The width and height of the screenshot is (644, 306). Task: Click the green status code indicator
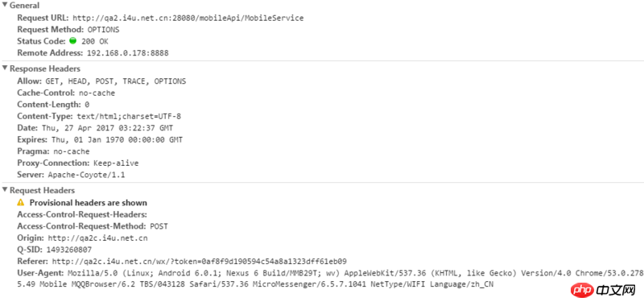(73, 40)
